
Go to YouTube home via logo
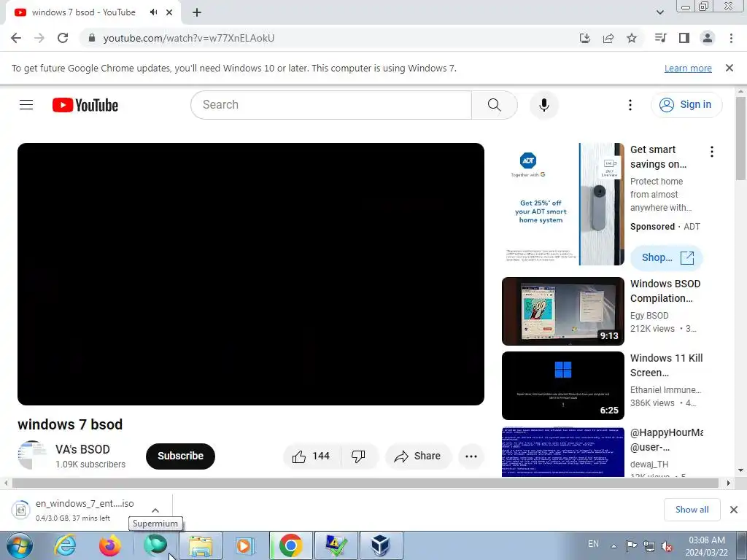(x=85, y=105)
